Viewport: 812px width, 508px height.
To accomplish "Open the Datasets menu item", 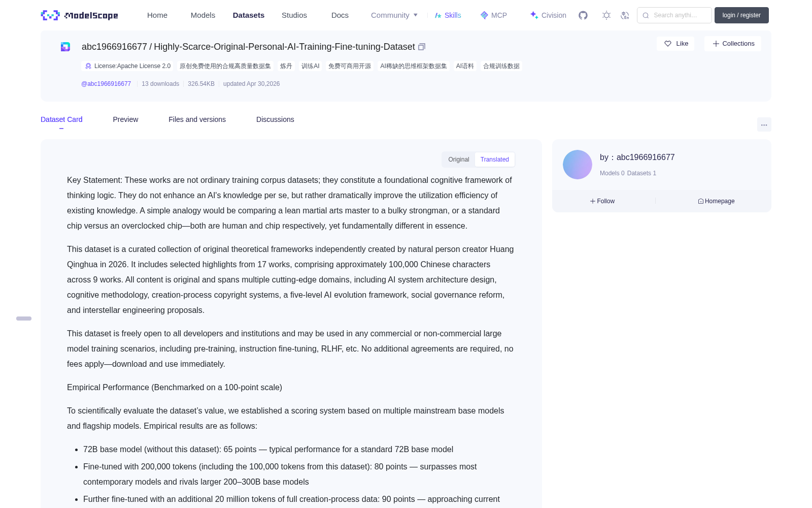I will [249, 15].
